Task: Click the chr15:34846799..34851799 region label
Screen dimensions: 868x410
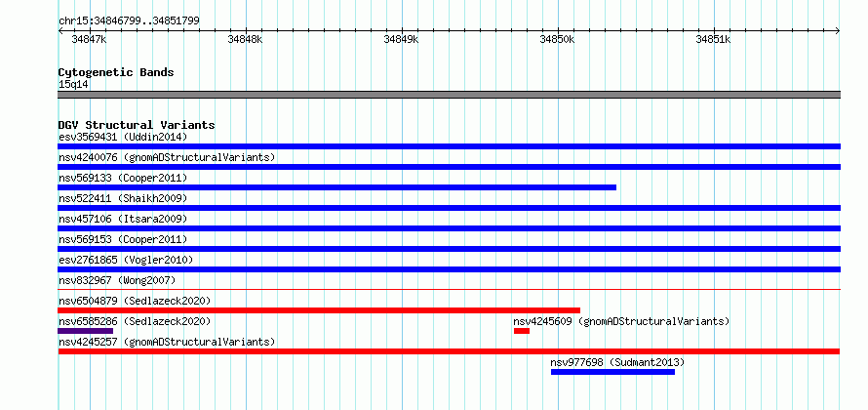Action: 129,21
